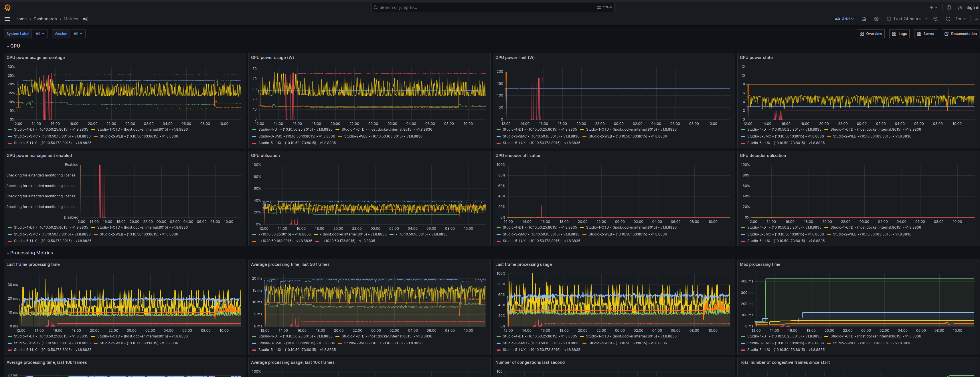Open the news feed icon

960,7
